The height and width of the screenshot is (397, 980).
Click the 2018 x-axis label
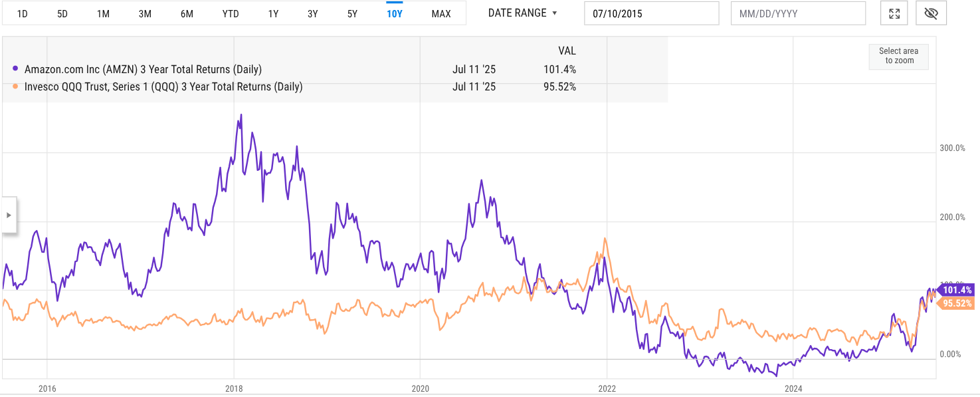[x=233, y=388]
